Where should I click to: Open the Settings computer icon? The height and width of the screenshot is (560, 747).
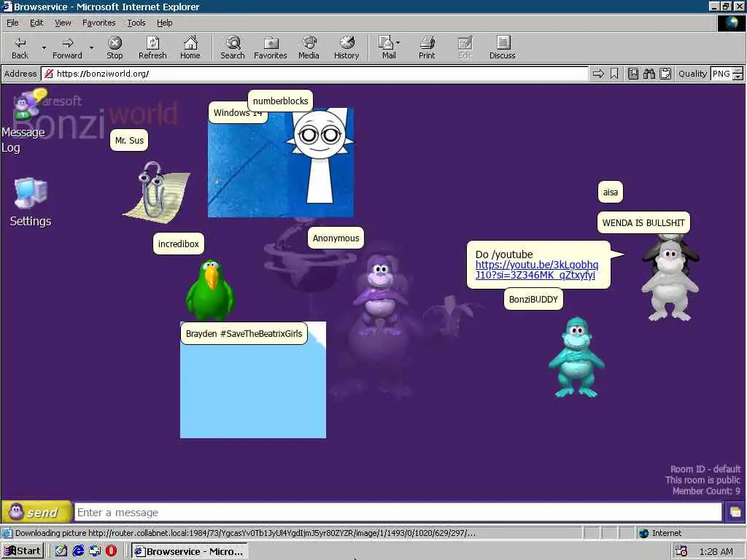coord(31,203)
